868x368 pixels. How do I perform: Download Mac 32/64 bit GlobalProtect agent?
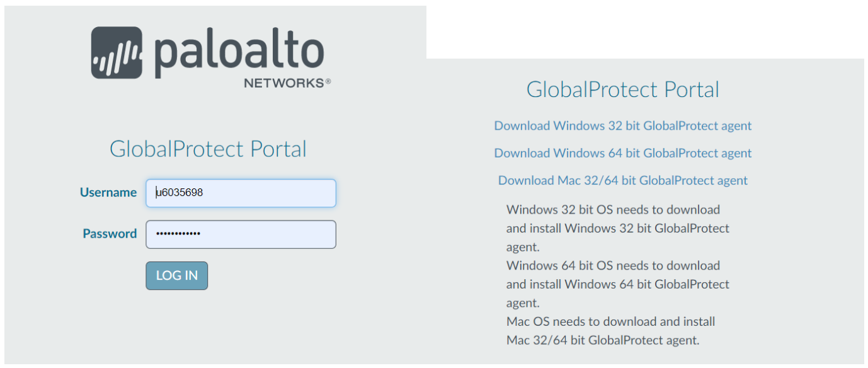(622, 181)
